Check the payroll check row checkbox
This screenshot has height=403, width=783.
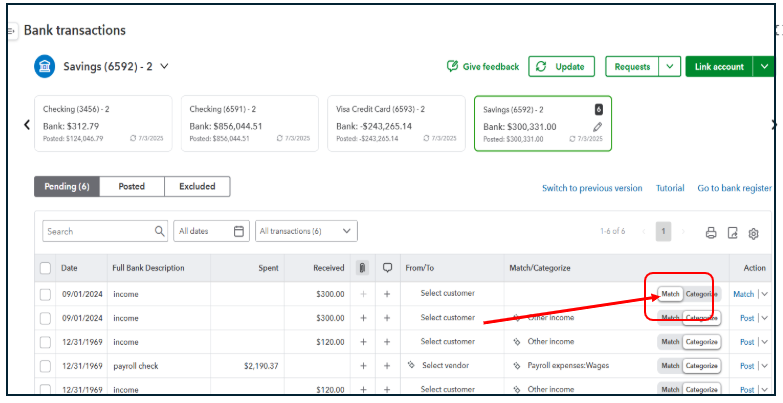point(45,366)
